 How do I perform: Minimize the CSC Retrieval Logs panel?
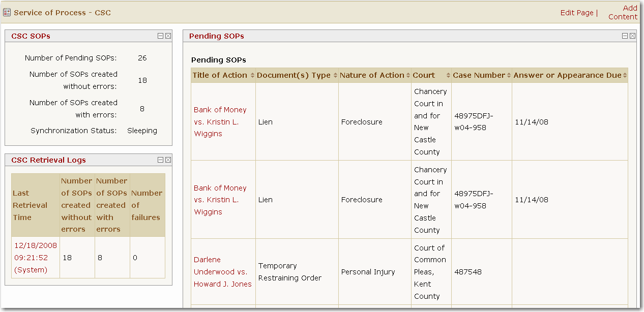[x=161, y=160]
